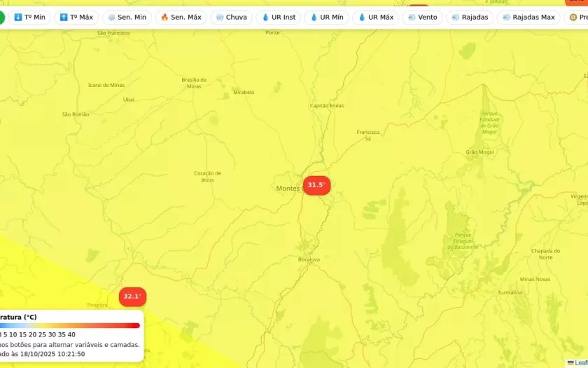Viewport: 588px width, 368px height.
Task: Click the São Francisco town label
Action: (113, 33)
